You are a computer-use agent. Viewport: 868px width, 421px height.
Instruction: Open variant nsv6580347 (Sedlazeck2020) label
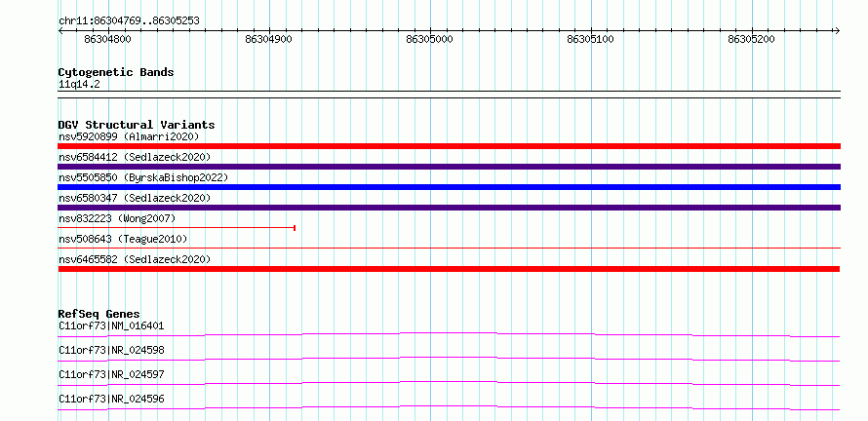coord(135,198)
